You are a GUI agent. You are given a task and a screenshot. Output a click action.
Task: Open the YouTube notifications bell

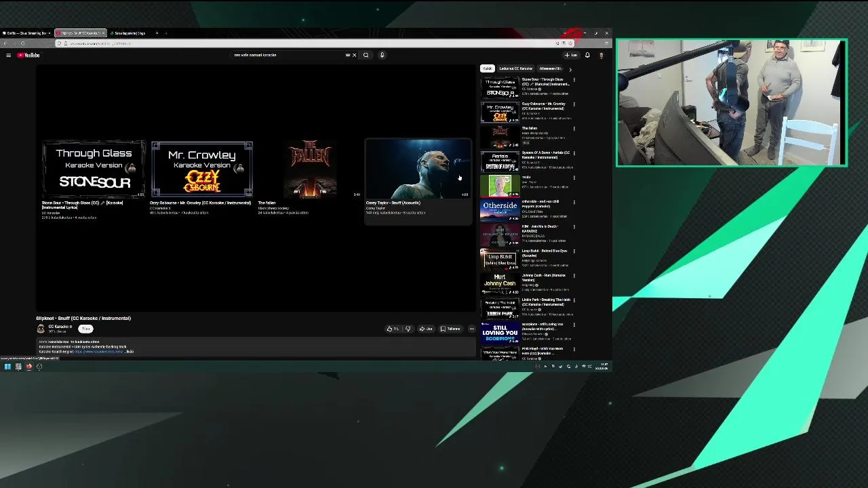tap(587, 55)
